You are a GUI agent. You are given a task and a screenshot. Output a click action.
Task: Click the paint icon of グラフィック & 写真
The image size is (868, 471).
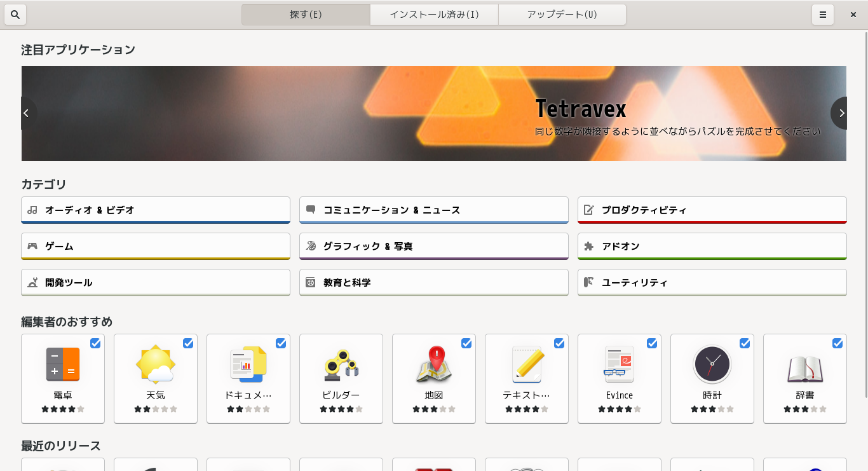point(311,246)
